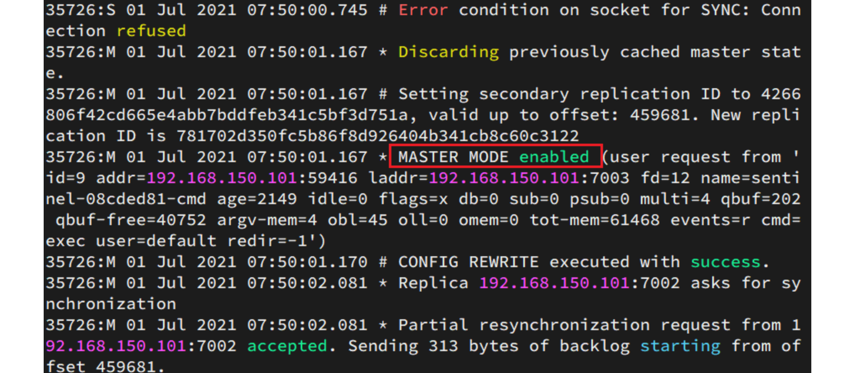Click the text user=default
The width and height of the screenshot is (868, 373).
tap(156, 241)
